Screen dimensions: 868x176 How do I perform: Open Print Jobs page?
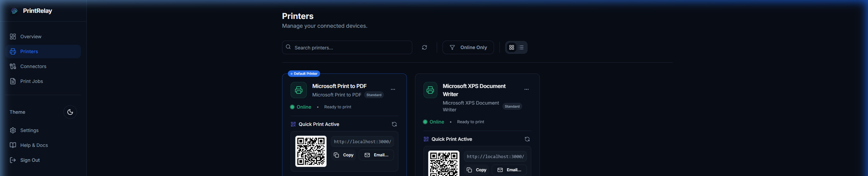pyautogui.click(x=43, y=81)
